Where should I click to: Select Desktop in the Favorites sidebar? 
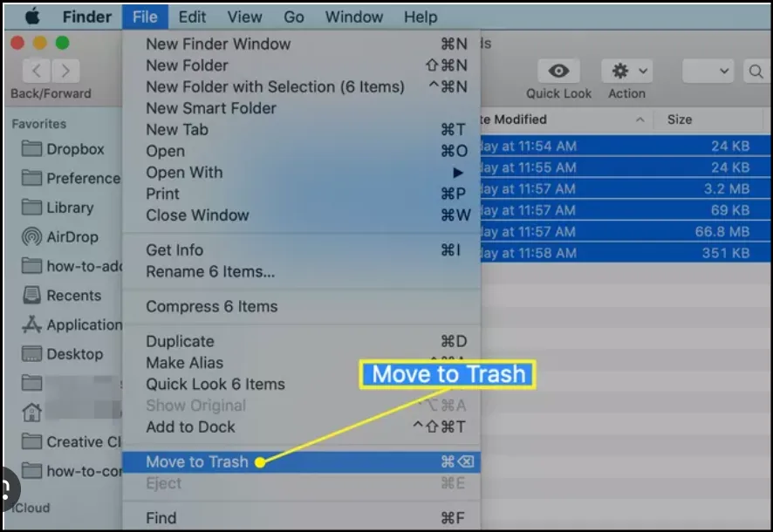tap(73, 354)
